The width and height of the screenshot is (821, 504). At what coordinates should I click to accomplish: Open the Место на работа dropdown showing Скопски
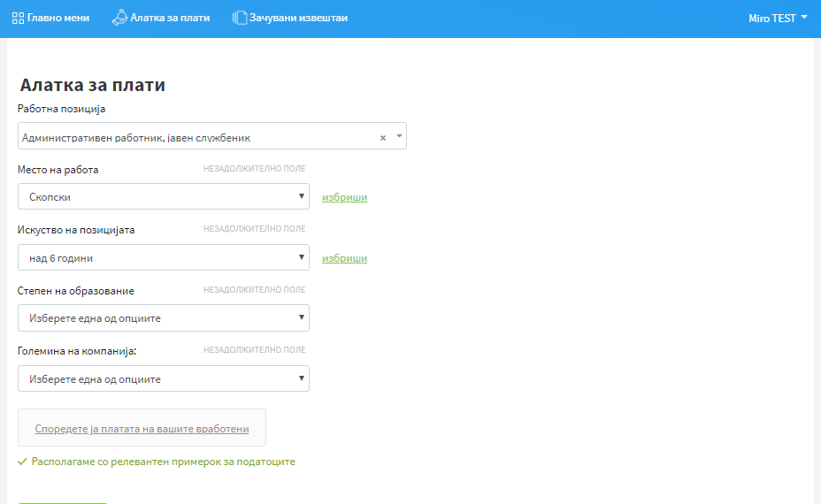tap(164, 196)
